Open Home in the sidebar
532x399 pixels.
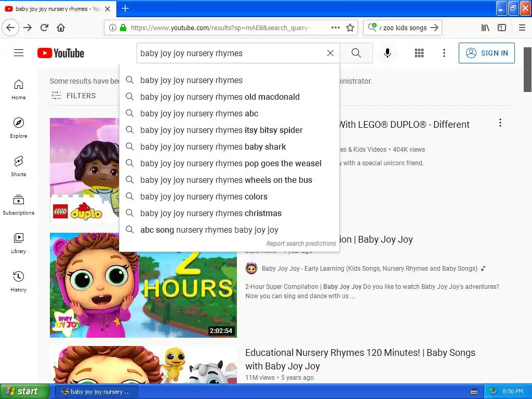point(19,89)
